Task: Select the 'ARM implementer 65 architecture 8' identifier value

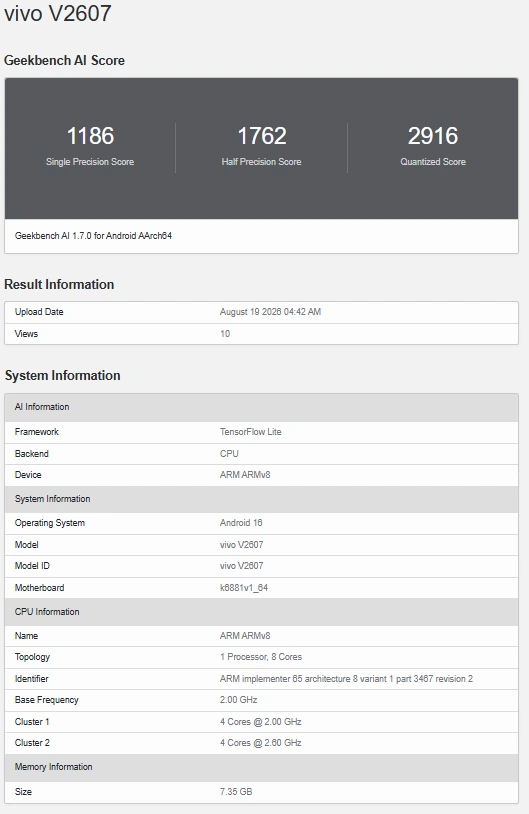Action: coord(346,679)
